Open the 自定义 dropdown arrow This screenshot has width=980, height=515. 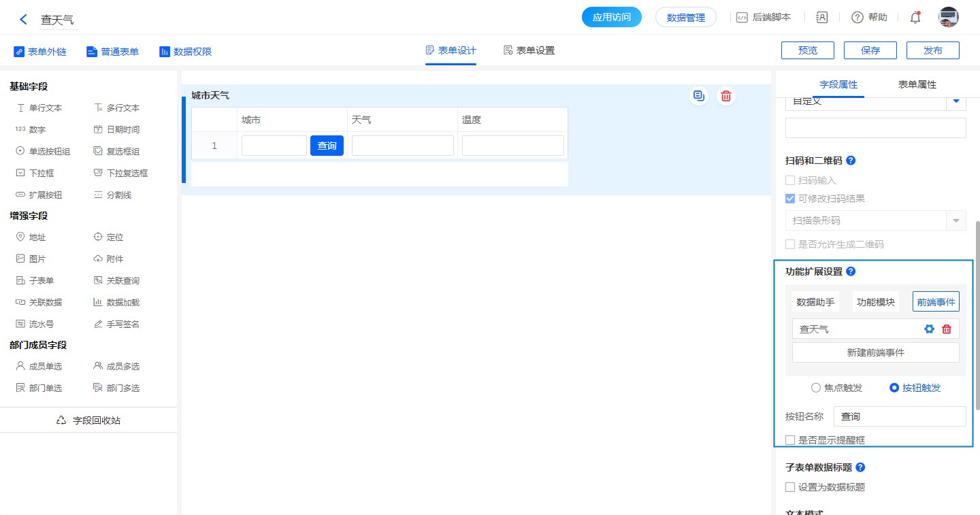pyautogui.click(x=956, y=101)
